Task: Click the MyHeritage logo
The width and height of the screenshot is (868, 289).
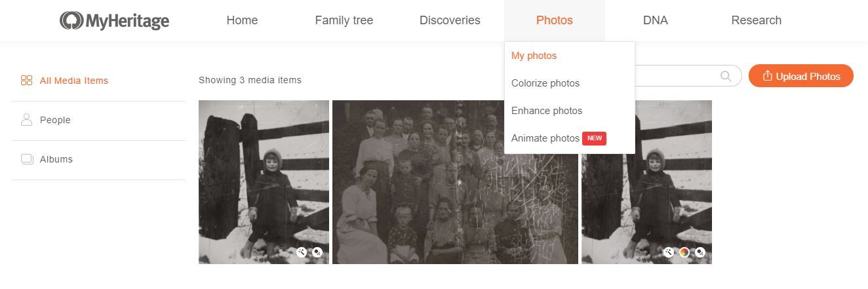Action: tap(114, 21)
